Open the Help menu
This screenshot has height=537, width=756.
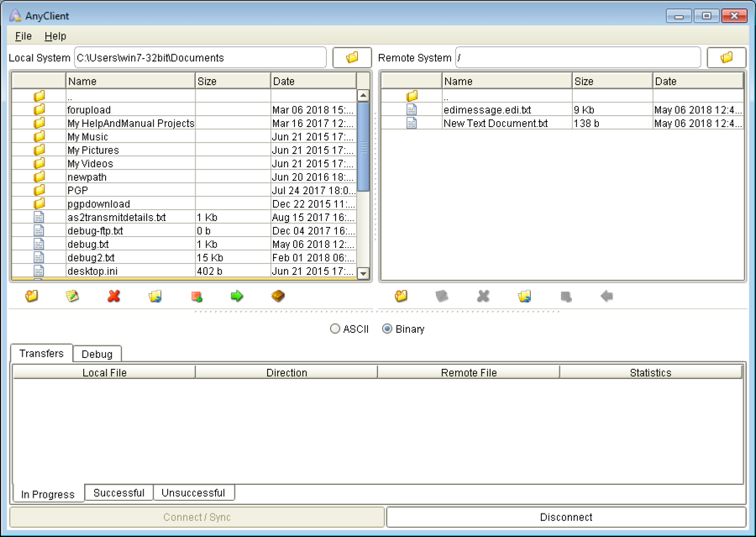pyautogui.click(x=55, y=36)
